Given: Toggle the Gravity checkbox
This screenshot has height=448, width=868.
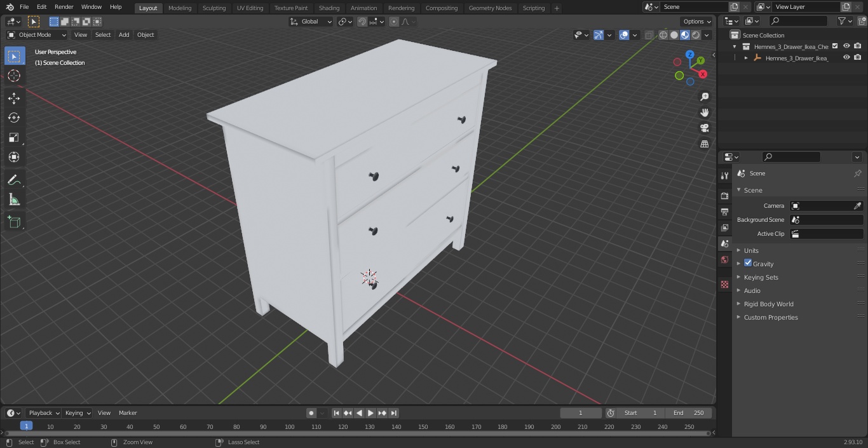Looking at the screenshot, I should pos(748,263).
